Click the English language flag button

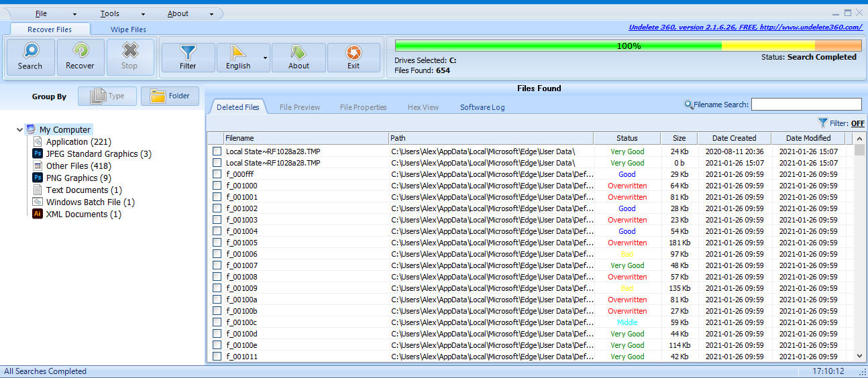click(238, 58)
